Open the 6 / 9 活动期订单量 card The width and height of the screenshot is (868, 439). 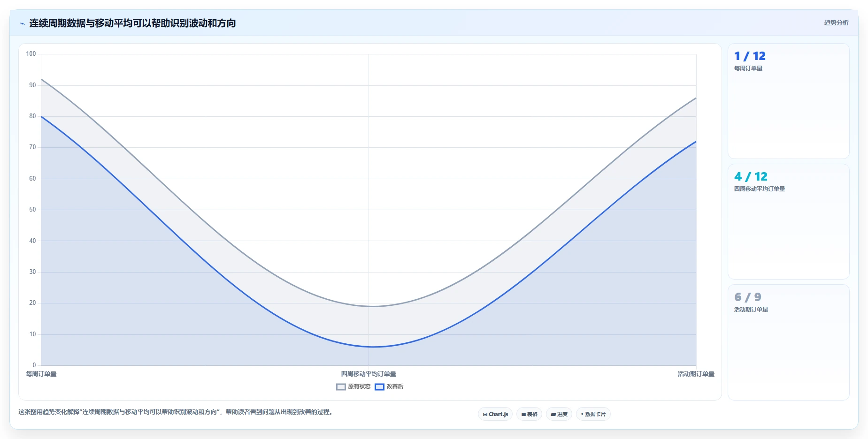788,342
